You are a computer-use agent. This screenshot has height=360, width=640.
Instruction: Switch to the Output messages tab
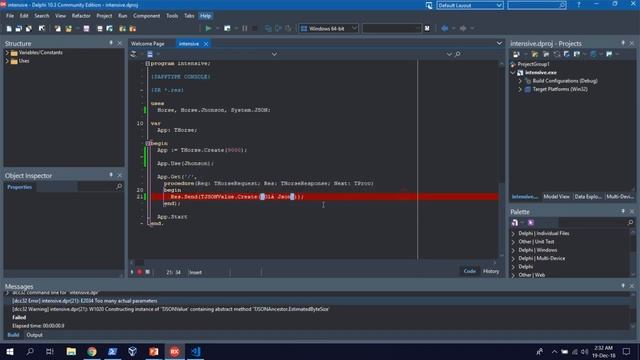coord(34,335)
